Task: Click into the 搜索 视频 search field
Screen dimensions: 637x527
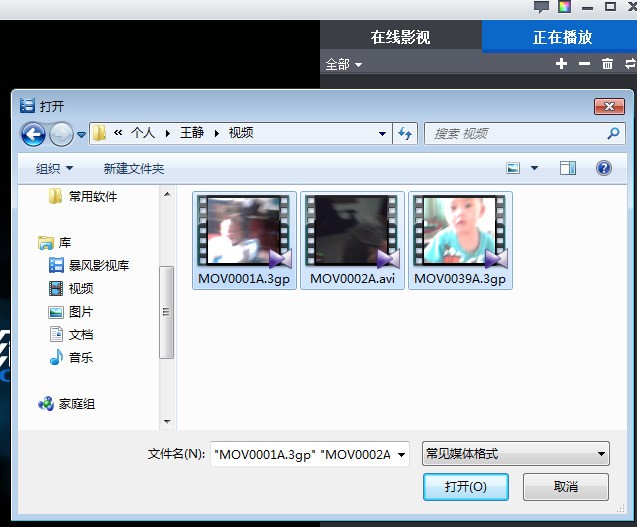Action: pos(515,133)
